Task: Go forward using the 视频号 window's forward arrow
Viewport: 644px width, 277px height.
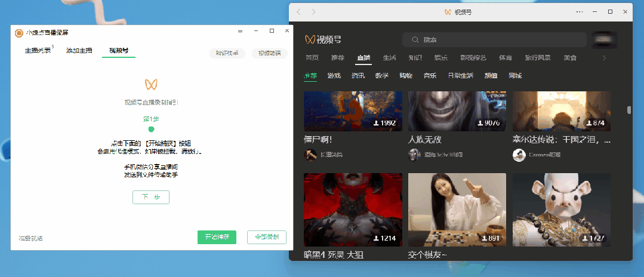Action: [313, 12]
